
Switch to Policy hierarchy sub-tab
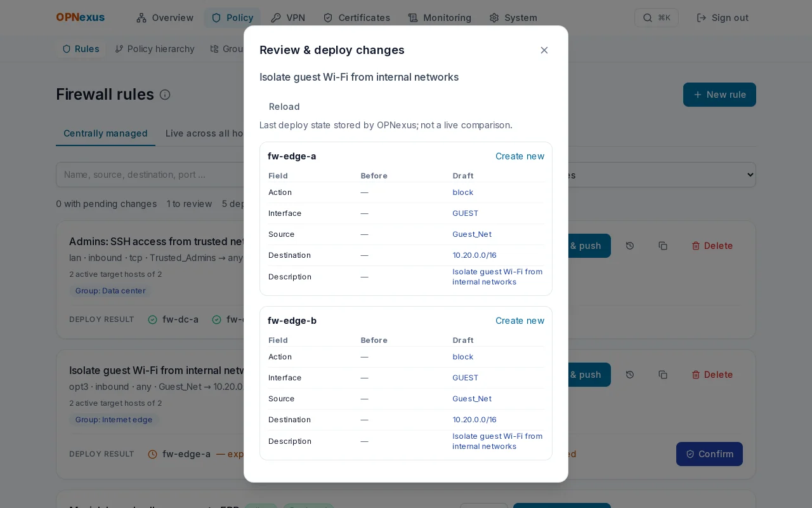[x=155, y=49]
